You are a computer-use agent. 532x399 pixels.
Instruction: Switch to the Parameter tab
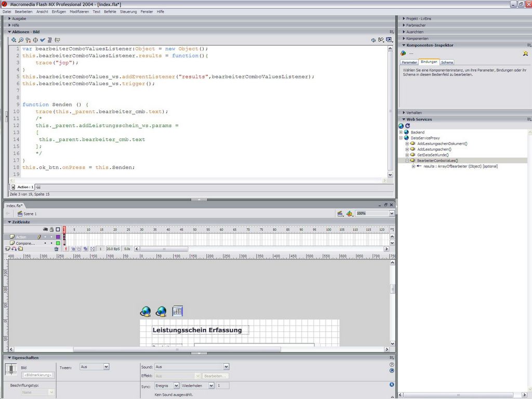click(409, 62)
